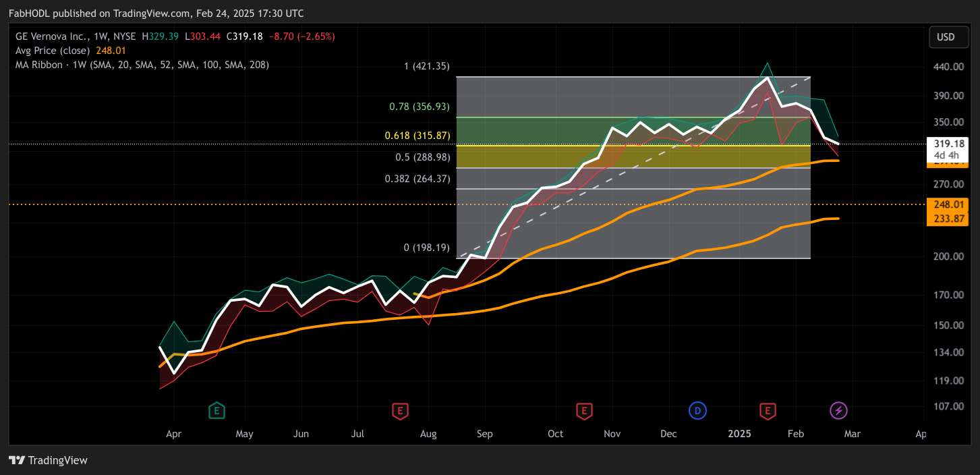
Task: Click the Fibonacci 0.5 (288.98) label
Action: (422, 157)
